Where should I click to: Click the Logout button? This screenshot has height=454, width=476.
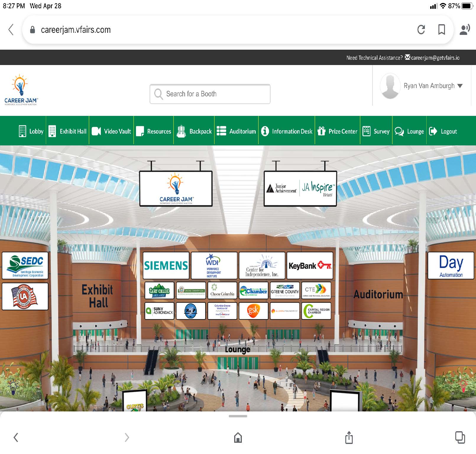pos(443,131)
